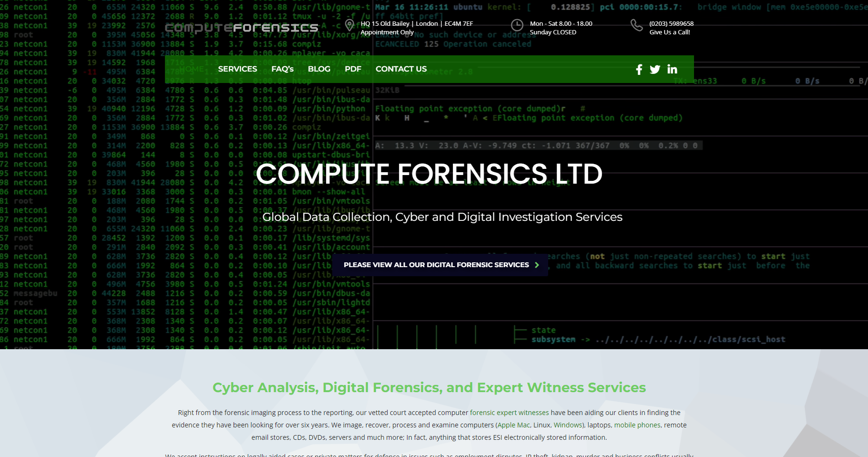The height and width of the screenshot is (457, 868).
Task: Go to the BLOG section
Action: click(x=319, y=69)
